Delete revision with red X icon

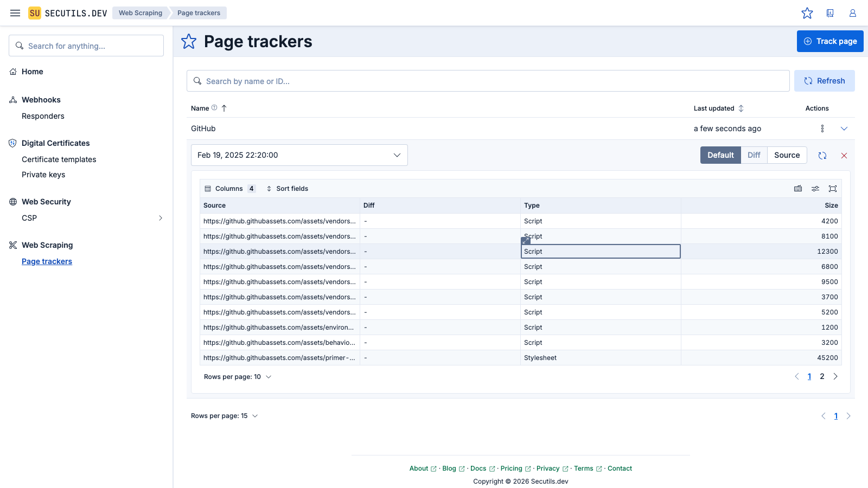[844, 156]
